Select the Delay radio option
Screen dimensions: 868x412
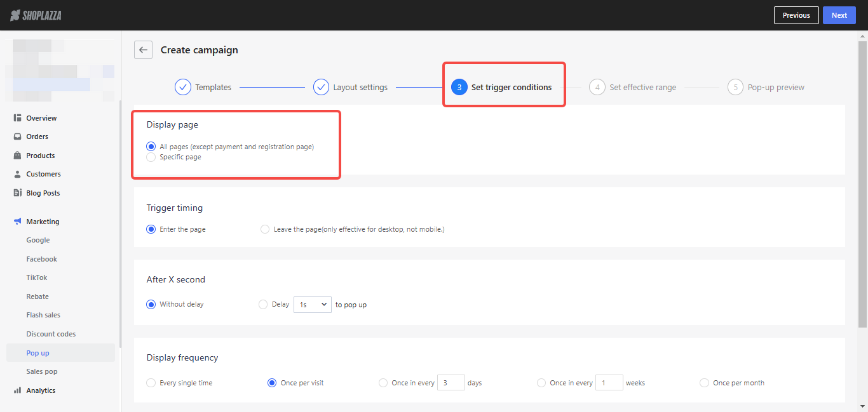coord(263,304)
